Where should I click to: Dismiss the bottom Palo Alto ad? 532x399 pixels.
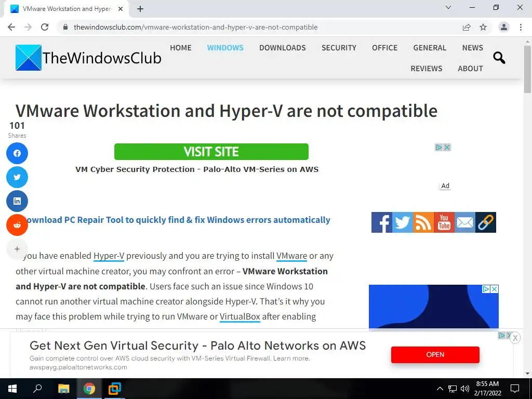[x=515, y=338]
